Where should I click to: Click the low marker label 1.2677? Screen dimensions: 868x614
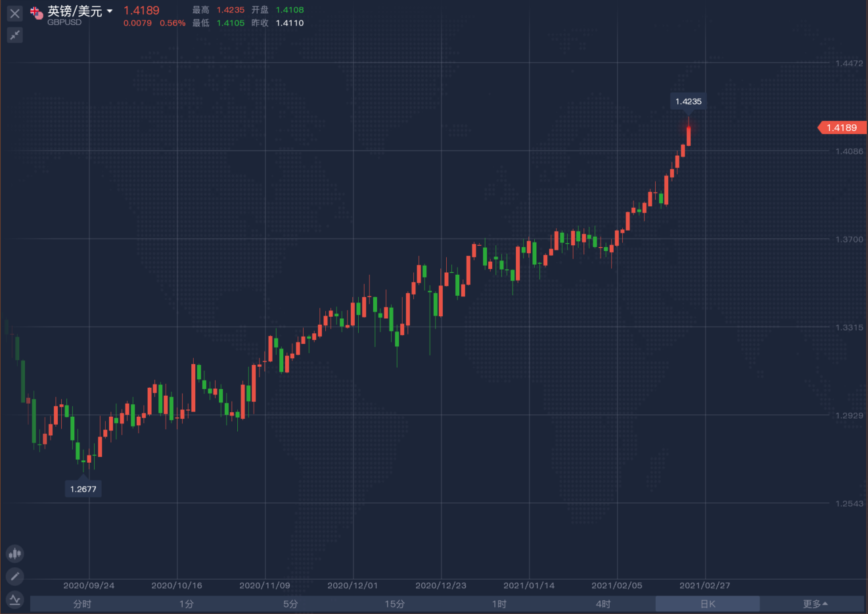click(83, 489)
